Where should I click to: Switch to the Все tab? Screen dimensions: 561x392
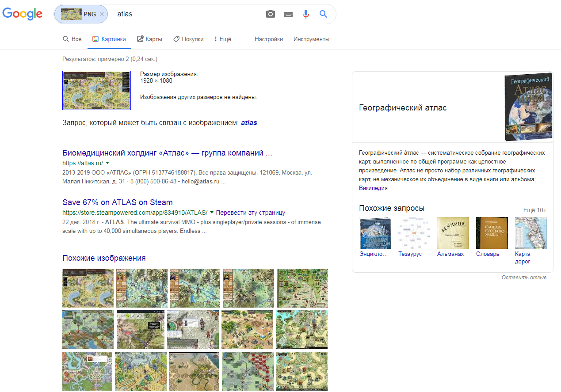[72, 39]
